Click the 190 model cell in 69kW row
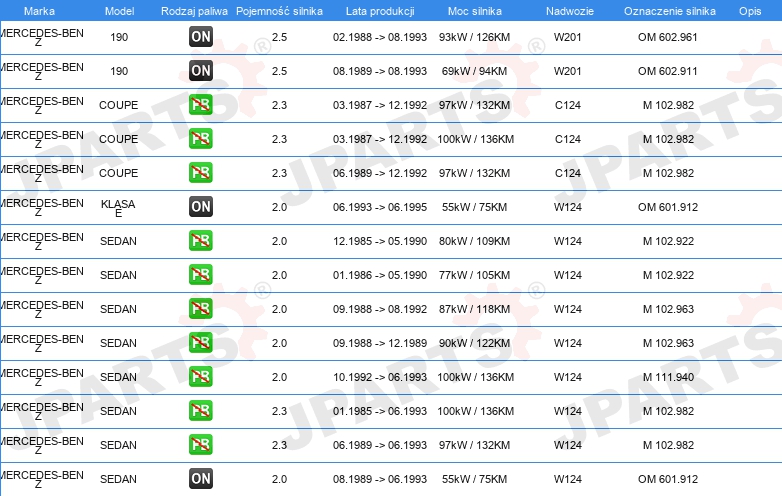Image resolution: width=782 pixels, height=496 pixels. point(119,71)
